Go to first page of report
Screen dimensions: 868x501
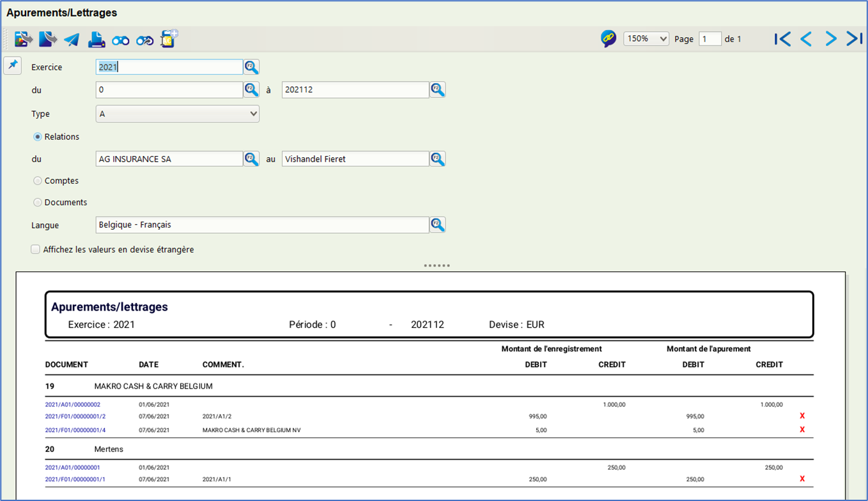[782, 39]
